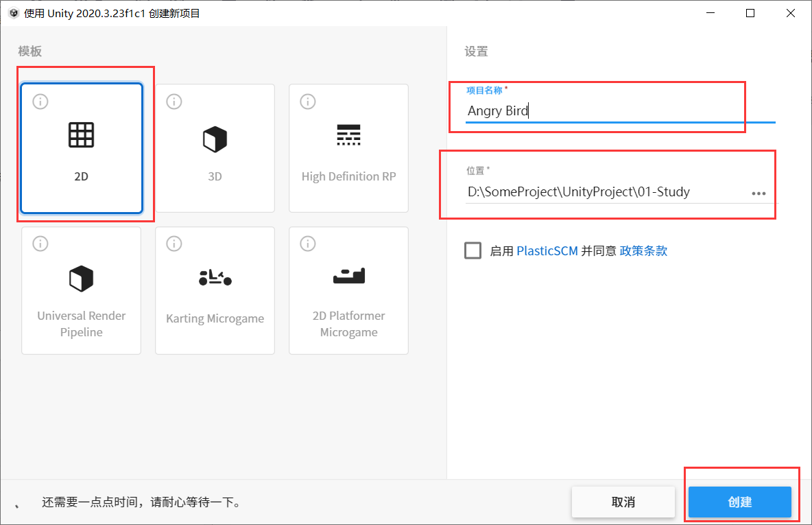This screenshot has height=525, width=812.
Task: View info for 2D Platformer Microgame
Action: [308, 244]
